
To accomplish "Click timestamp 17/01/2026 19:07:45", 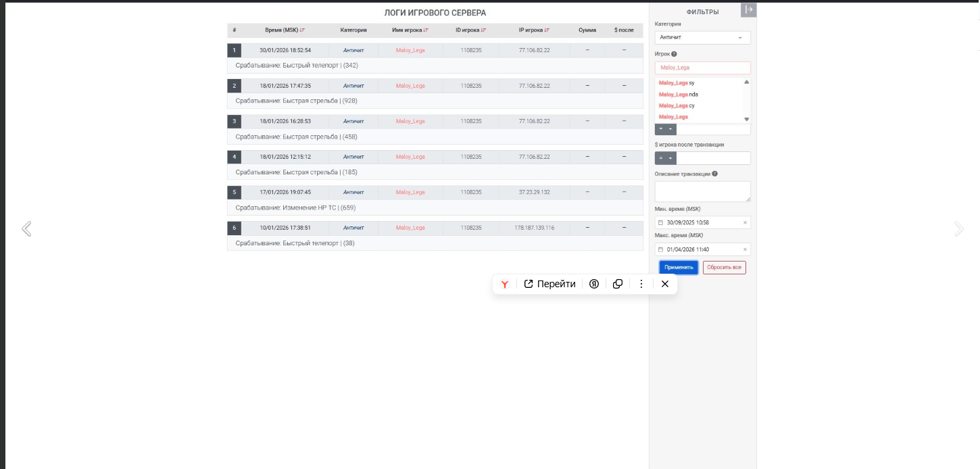I will (x=285, y=193).
